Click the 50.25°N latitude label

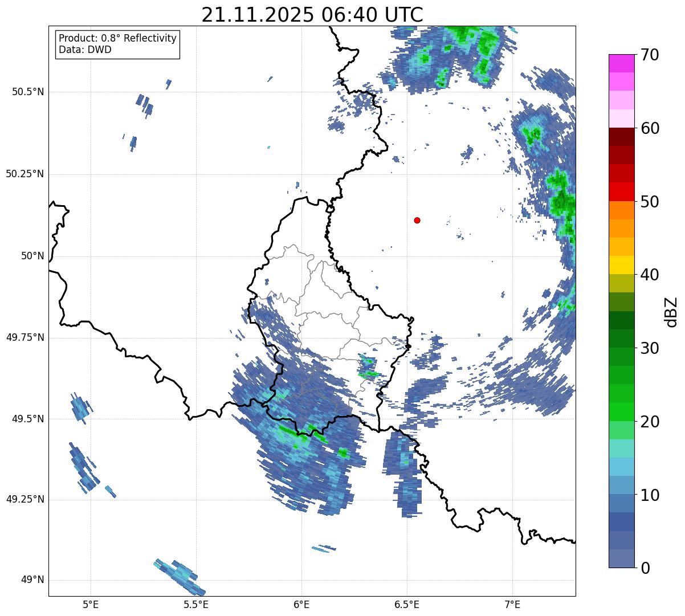pos(25,174)
